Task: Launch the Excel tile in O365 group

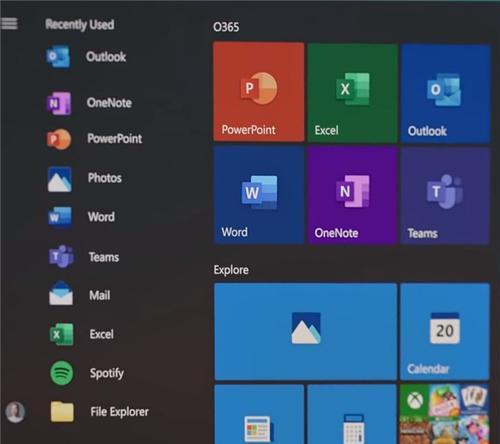Action: (352, 93)
